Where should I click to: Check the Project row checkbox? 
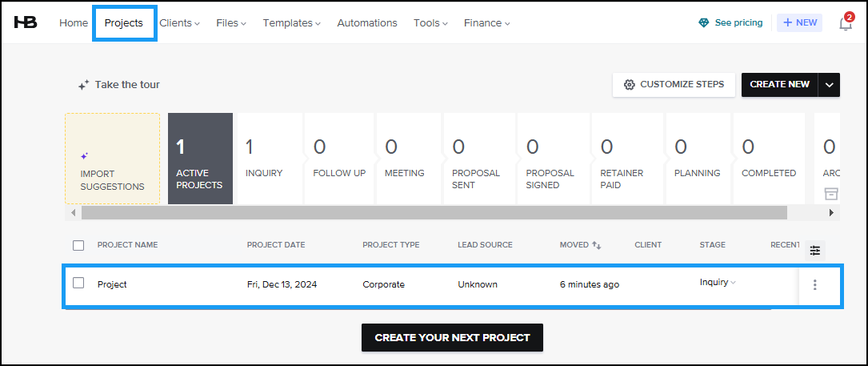[78, 283]
